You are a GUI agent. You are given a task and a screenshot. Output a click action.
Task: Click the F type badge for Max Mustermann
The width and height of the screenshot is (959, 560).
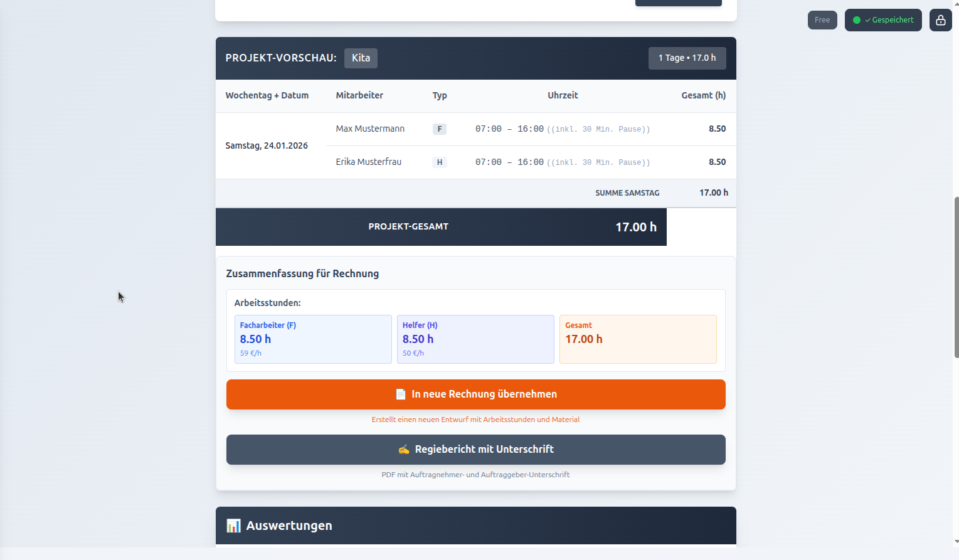click(x=440, y=129)
